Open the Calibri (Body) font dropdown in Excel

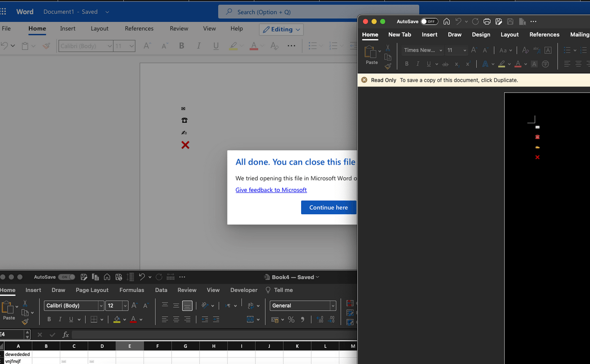pos(101,305)
